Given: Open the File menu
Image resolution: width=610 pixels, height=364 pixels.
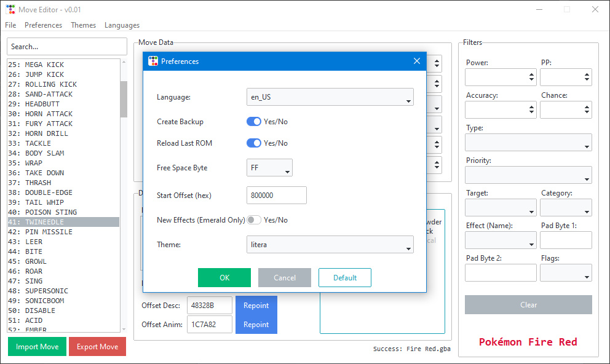Looking at the screenshot, I should tap(10, 25).
